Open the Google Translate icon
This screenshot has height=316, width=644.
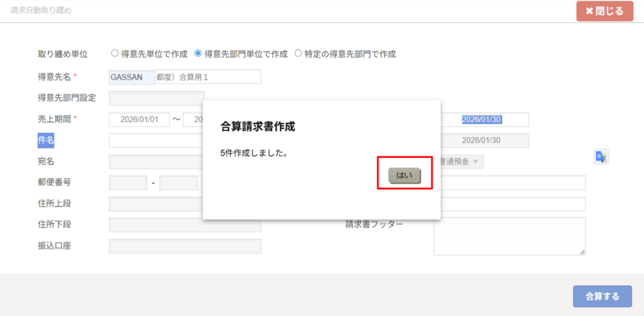click(601, 157)
